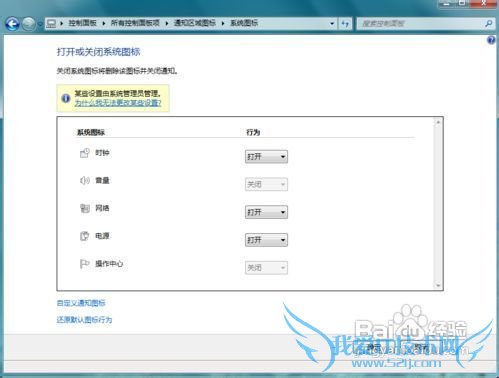Viewport: 499px width, 378px height.
Task: Expand arrow after 通知区域图标 breadcrumb
Action: [x=223, y=23]
